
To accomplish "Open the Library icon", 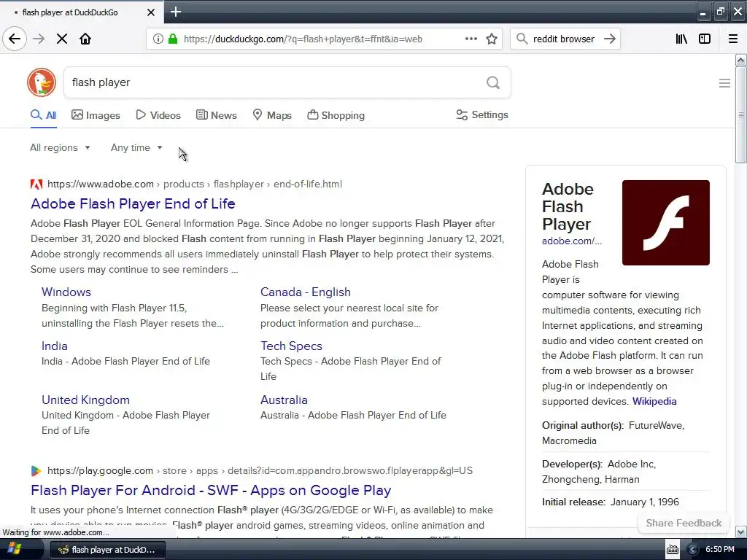I will 681,39.
